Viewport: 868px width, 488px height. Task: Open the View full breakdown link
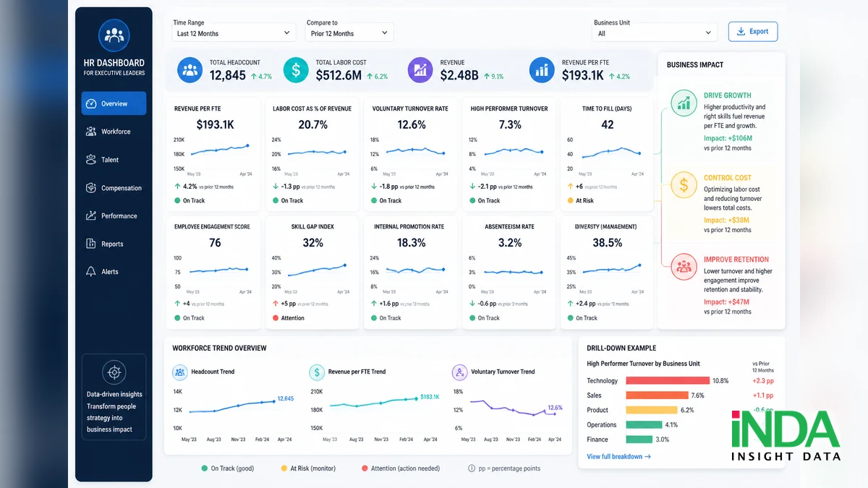pos(618,457)
